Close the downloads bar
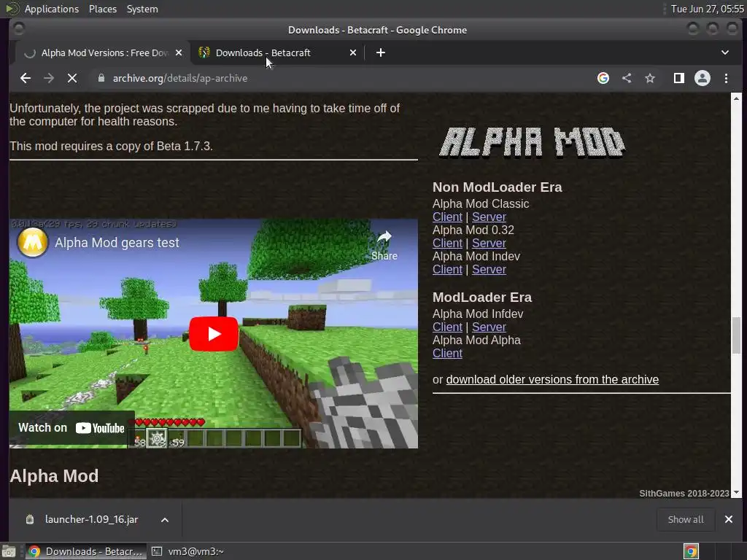Image resolution: width=747 pixels, height=560 pixels. 729,519
